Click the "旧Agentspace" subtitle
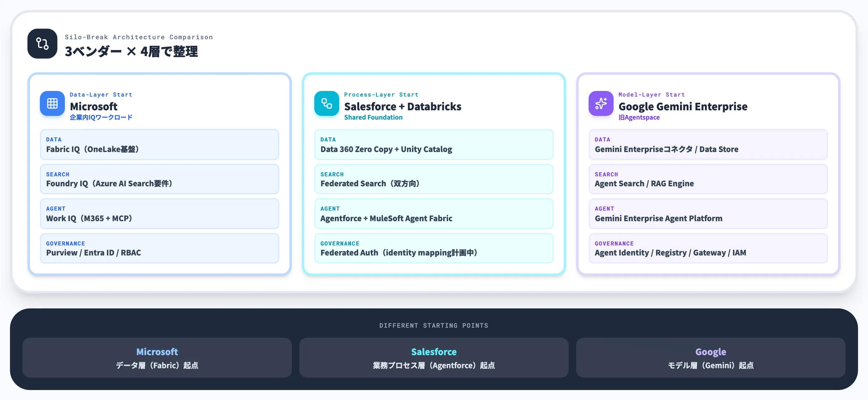This screenshot has height=400, width=868. (639, 117)
